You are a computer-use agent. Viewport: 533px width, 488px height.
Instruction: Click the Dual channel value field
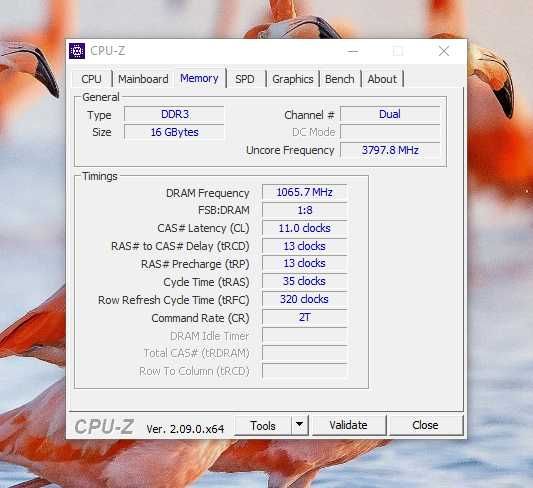[390, 114]
